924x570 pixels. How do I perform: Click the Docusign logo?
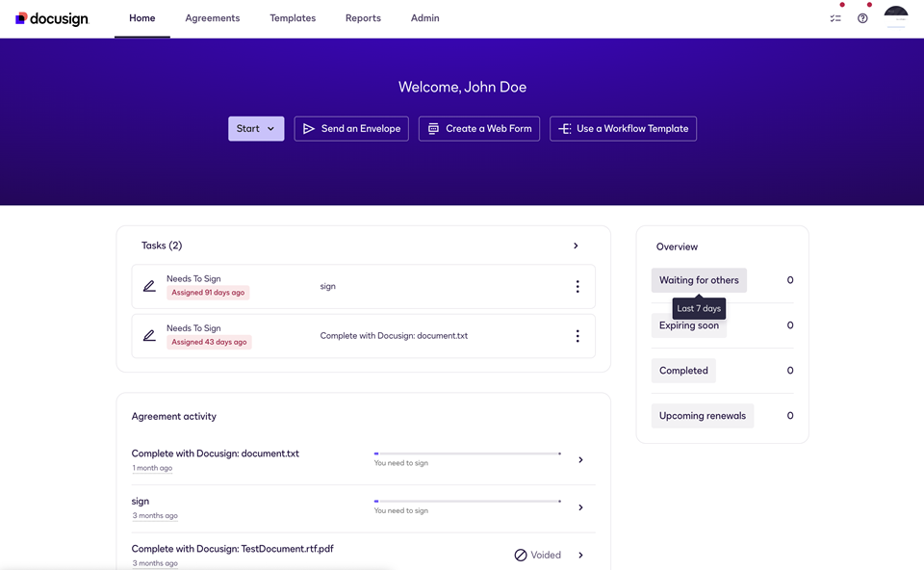pos(51,17)
